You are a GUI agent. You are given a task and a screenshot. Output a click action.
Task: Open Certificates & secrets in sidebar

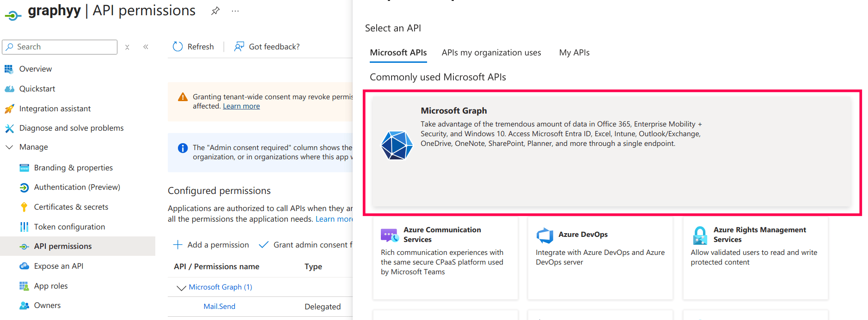coord(71,207)
